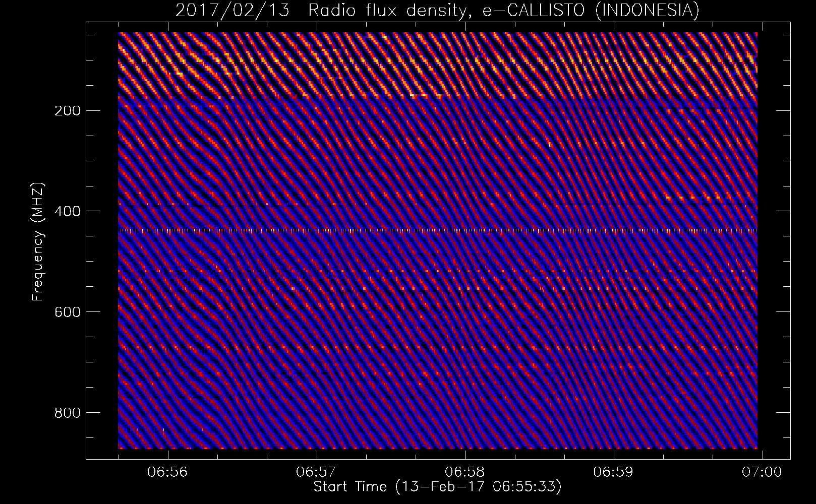The width and height of the screenshot is (816, 504).
Task: Click the 'Frequency (MHZ)' axis label
Action: point(38,242)
